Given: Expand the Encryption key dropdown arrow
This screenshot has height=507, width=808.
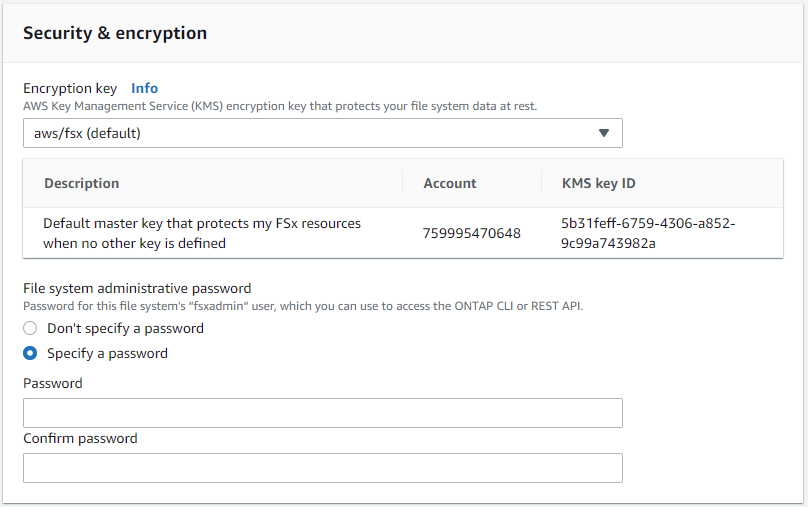Looking at the screenshot, I should point(603,133).
